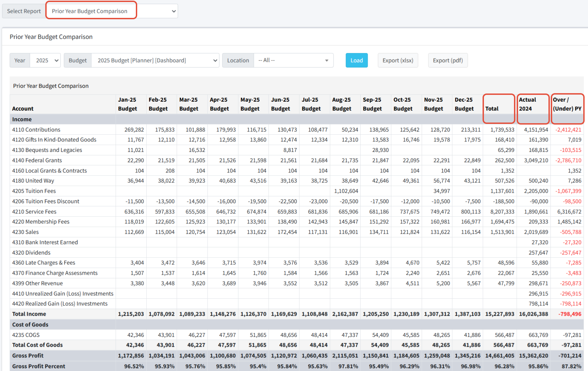Click the Cost of Goods section row
This screenshot has height=371, width=588.
click(x=297, y=324)
